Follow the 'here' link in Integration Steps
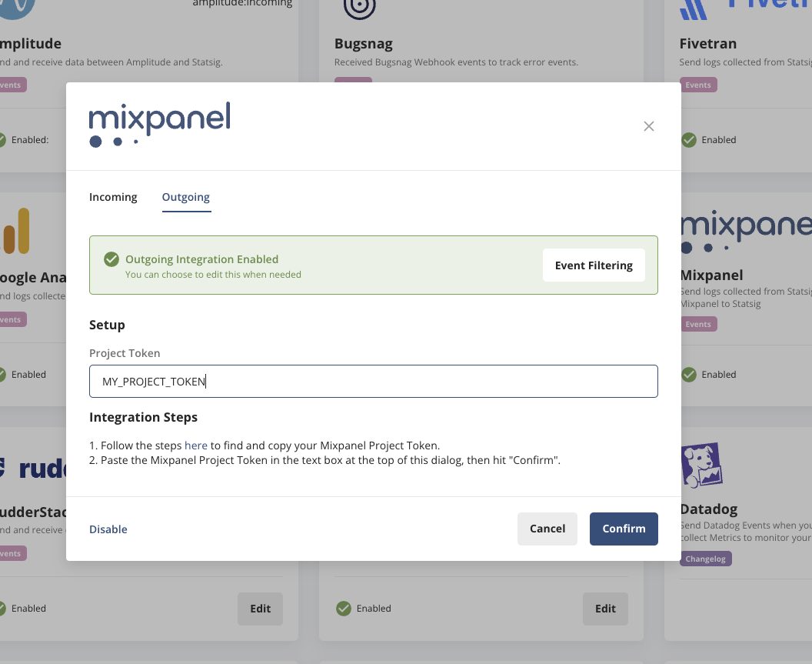This screenshot has height=664, width=812. (196, 445)
